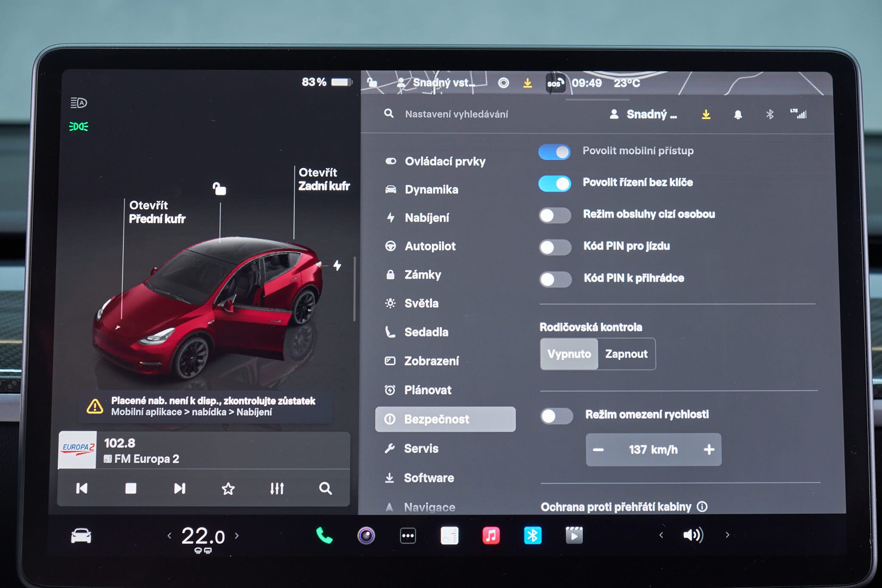The width and height of the screenshot is (882, 588).
Task: Disable Povolit mobilní přístup toggle
Action: click(x=554, y=152)
